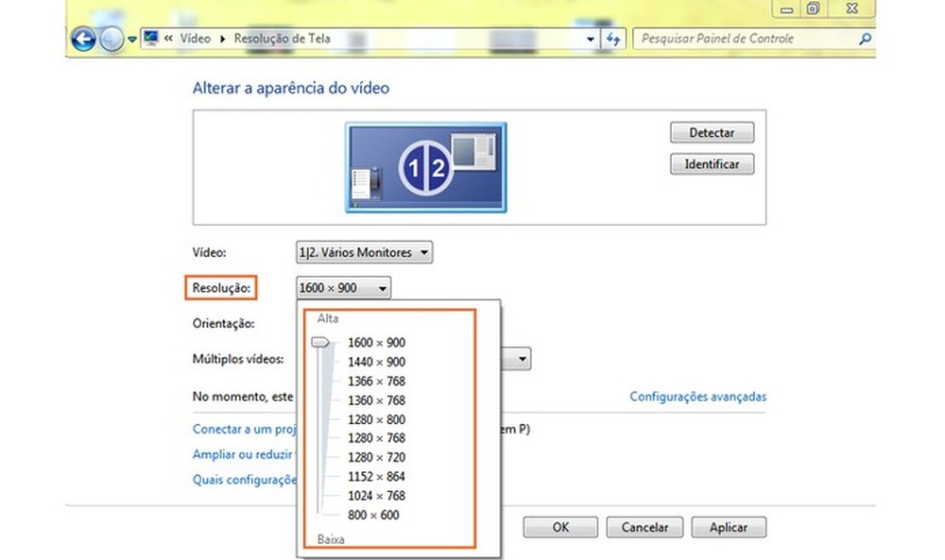Open Configurações avançadas link
The width and height of the screenshot is (945, 560).
pyautogui.click(x=697, y=397)
